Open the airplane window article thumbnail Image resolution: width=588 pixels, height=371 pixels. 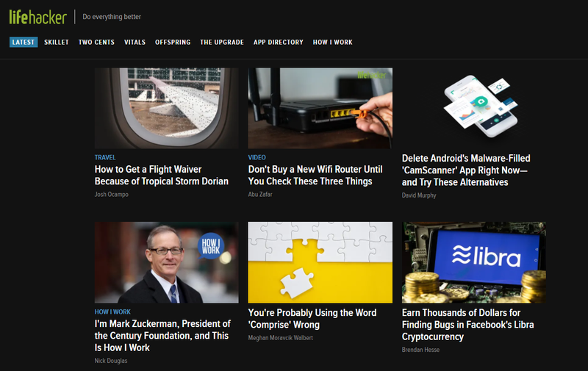(167, 108)
